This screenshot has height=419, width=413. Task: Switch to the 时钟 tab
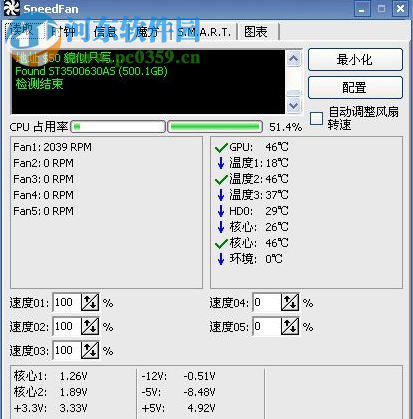(63, 32)
